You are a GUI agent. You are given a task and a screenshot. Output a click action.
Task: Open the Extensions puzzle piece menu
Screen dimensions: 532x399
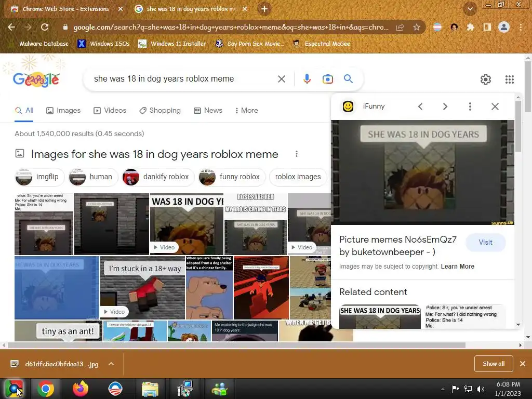pyautogui.click(x=470, y=27)
